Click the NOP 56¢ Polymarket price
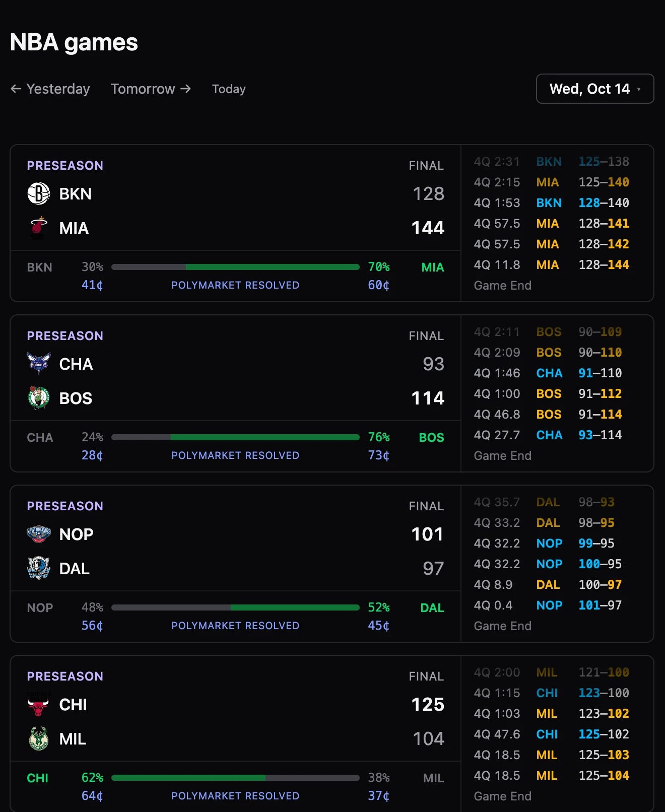Image resolution: width=665 pixels, height=812 pixels. click(x=92, y=626)
